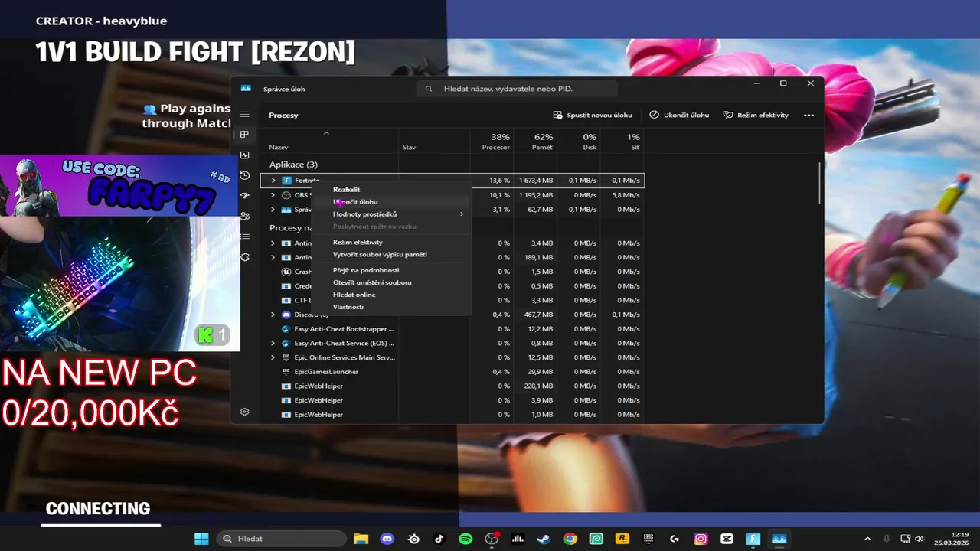Open the volume icon in system tray
This screenshot has width=980, height=551.
click(x=920, y=539)
